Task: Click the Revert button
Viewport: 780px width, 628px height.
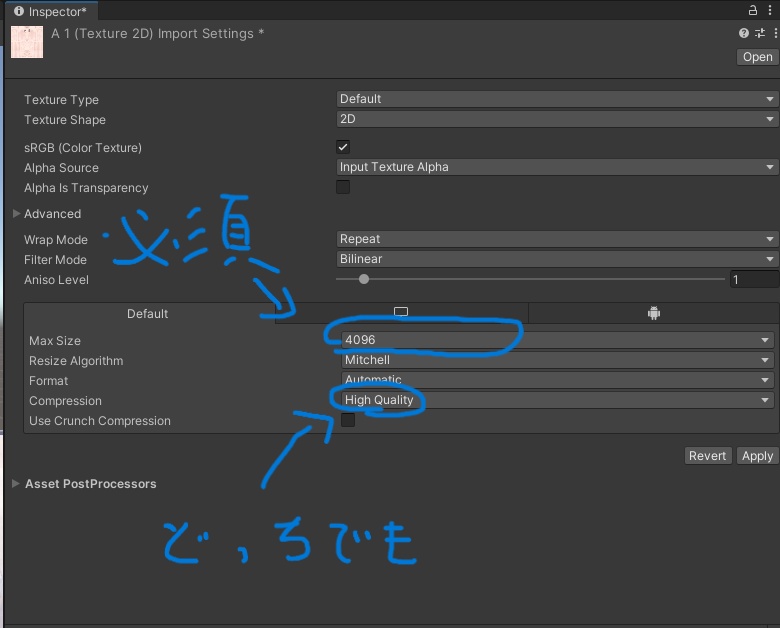Action: pyautogui.click(x=707, y=455)
